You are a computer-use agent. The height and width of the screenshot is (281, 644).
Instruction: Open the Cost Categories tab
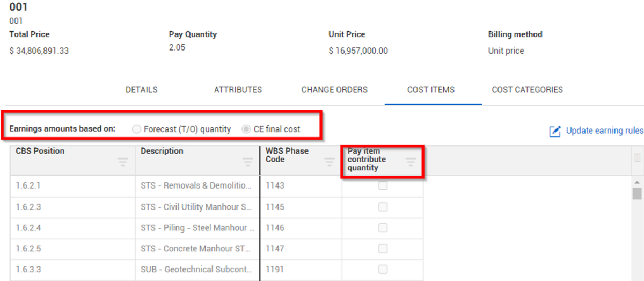pos(527,90)
